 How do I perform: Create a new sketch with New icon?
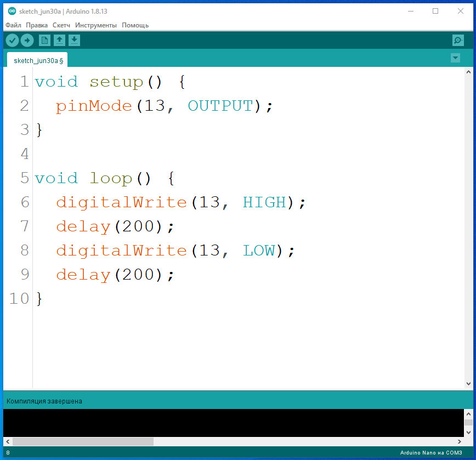coord(44,40)
